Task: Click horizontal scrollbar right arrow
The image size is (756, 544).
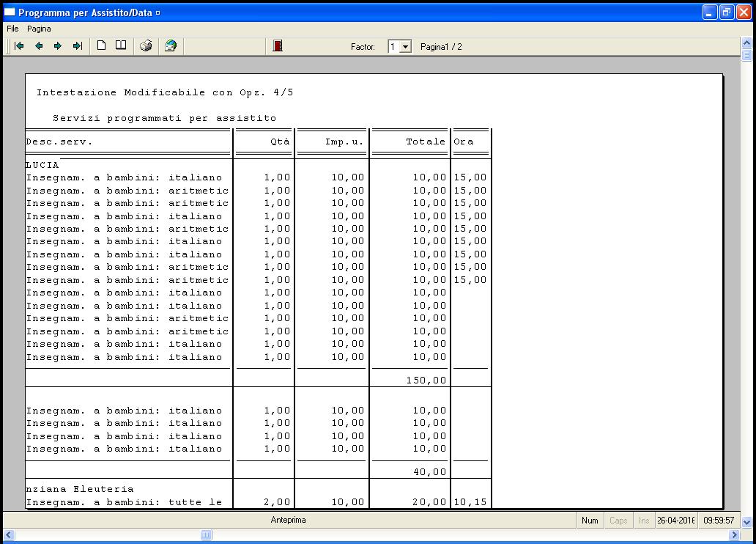Action: pyautogui.click(x=734, y=534)
